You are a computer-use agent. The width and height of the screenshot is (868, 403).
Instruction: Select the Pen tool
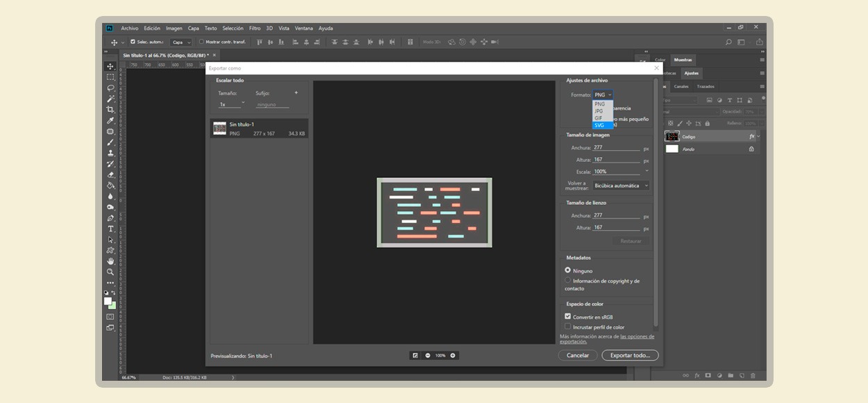[x=110, y=218]
